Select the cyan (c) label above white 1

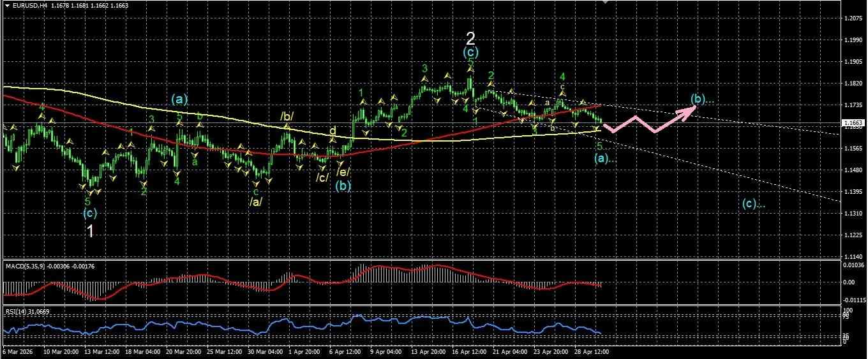coord(90,213)
